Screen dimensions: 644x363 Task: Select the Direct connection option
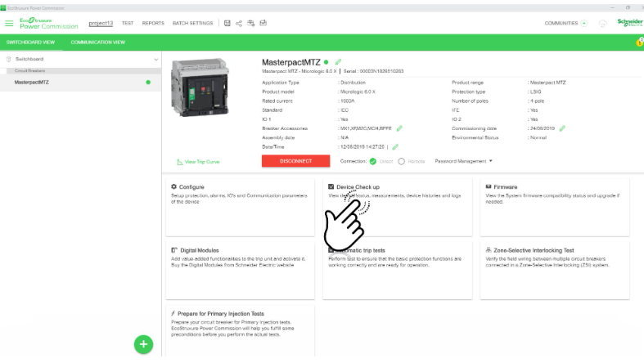pos(372,161)
